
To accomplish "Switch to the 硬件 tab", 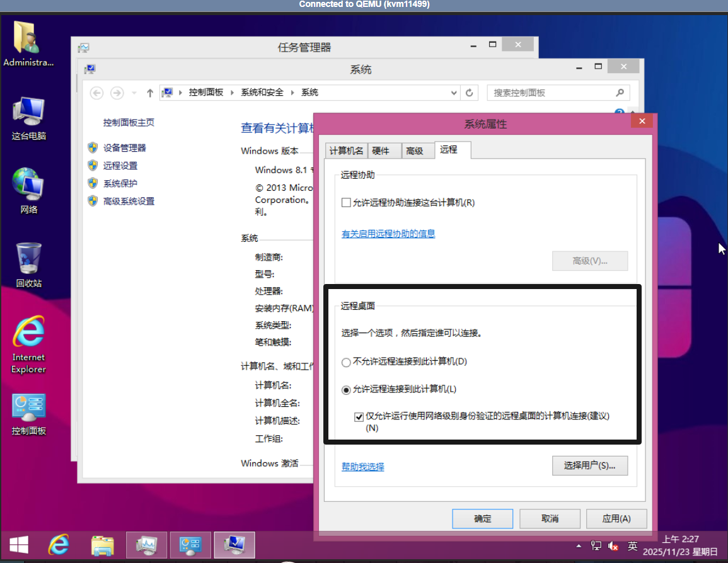I will pyautogui.click(x=381, y=151).
